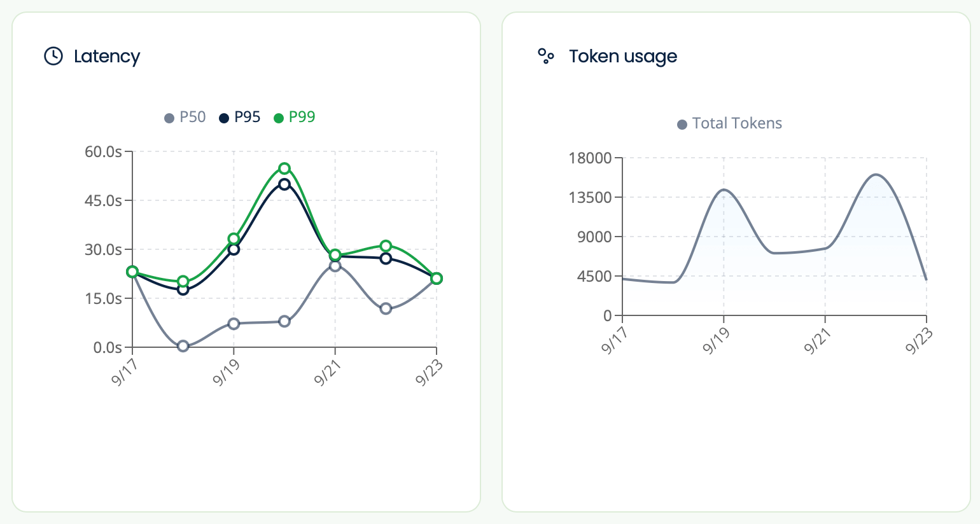Click the Token usage panel title
Image resolution: width=980 pixels, height=524 pixels.
[622, 57]
